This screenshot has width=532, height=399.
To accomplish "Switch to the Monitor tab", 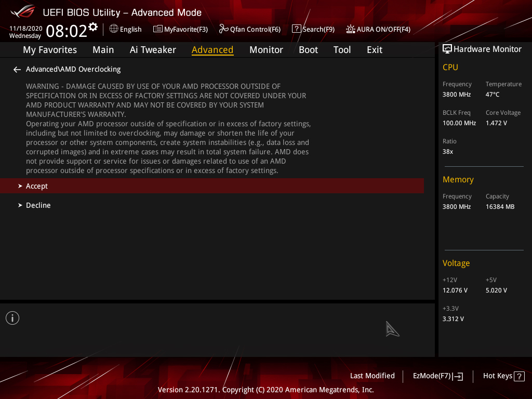I will point(266,50).
